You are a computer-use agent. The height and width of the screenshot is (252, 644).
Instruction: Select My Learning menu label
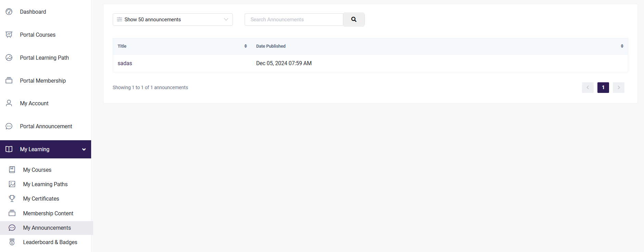pos(35,149)
